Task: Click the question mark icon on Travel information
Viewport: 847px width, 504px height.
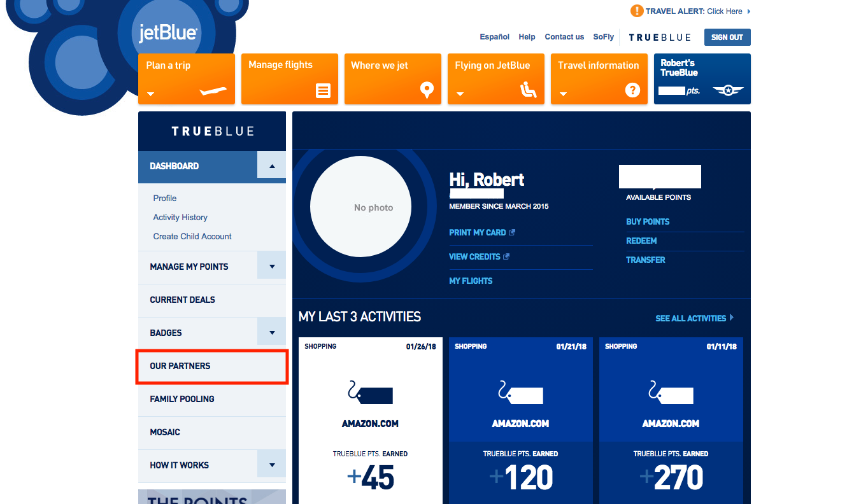Action: [632, 90]
